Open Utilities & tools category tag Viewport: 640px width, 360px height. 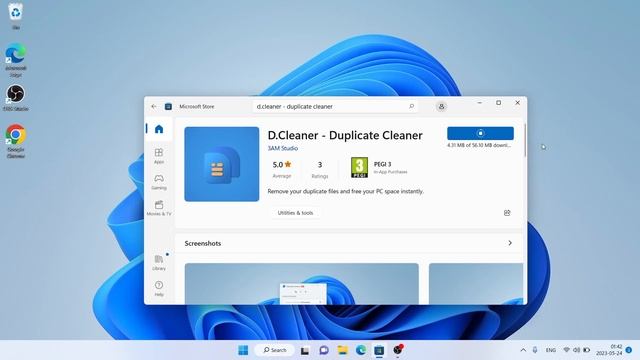[x=295, y=213]
